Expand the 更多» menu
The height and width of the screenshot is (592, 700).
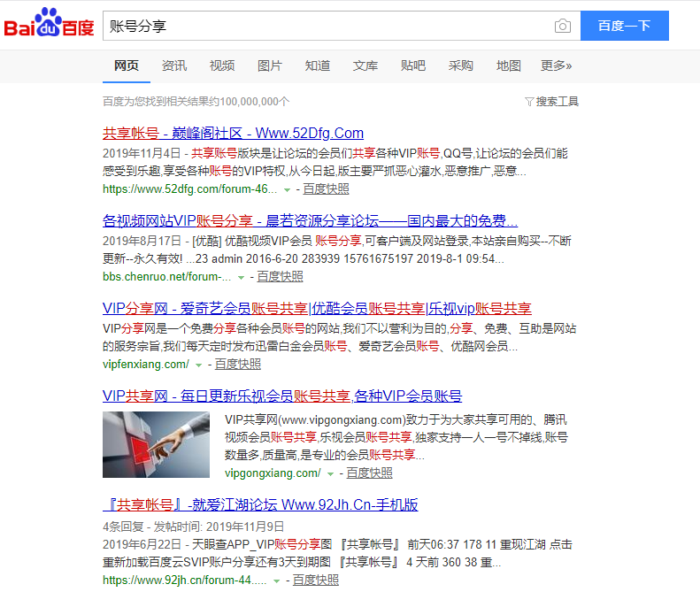pyautogui.click(x=557, y=65)
